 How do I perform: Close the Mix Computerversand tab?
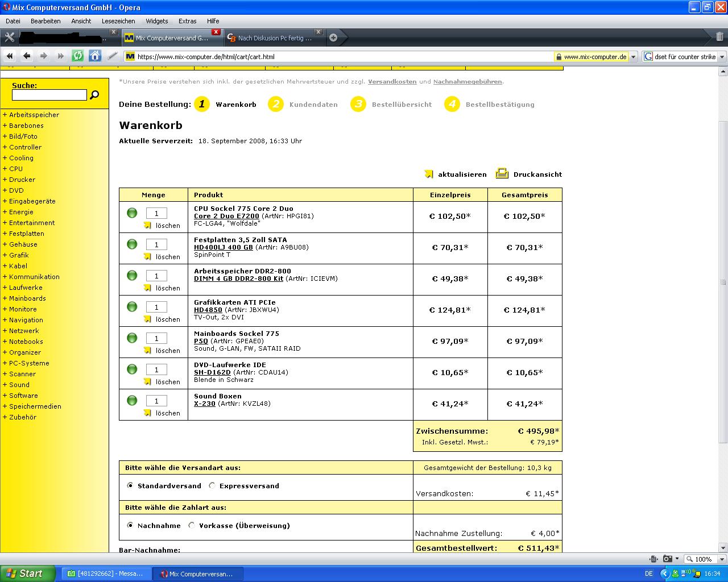pyautogui.click(x=216, y=32)
